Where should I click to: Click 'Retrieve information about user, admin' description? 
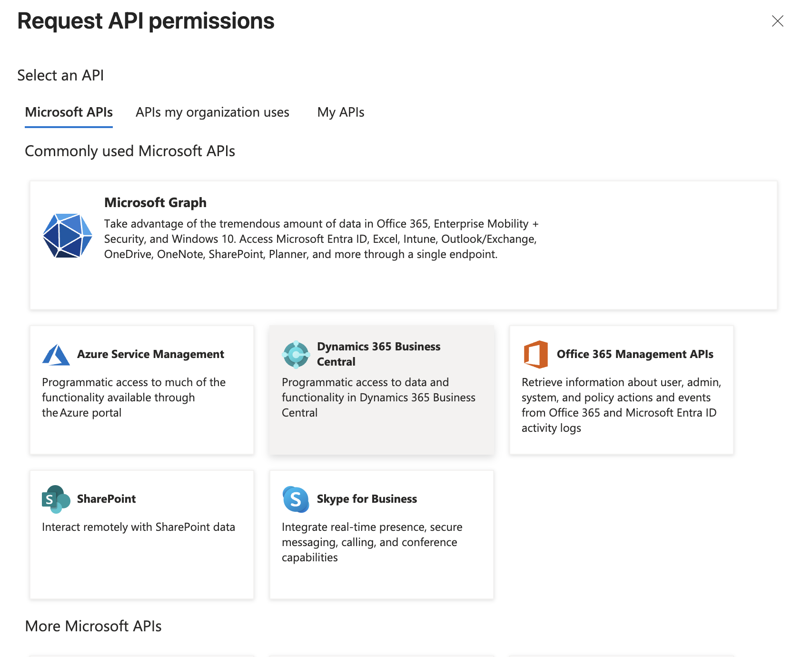[x=621, y=405]
